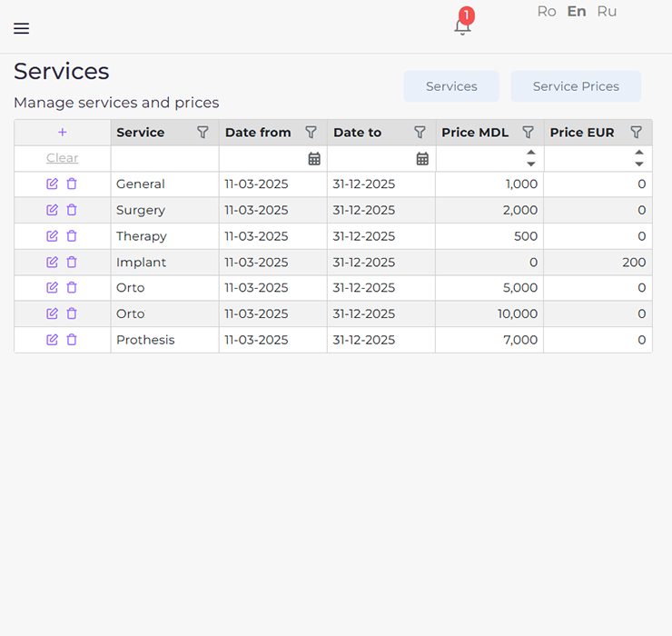Edit the Prothesis service row
The image size is (672, 636).
click(x=52, y=340)
